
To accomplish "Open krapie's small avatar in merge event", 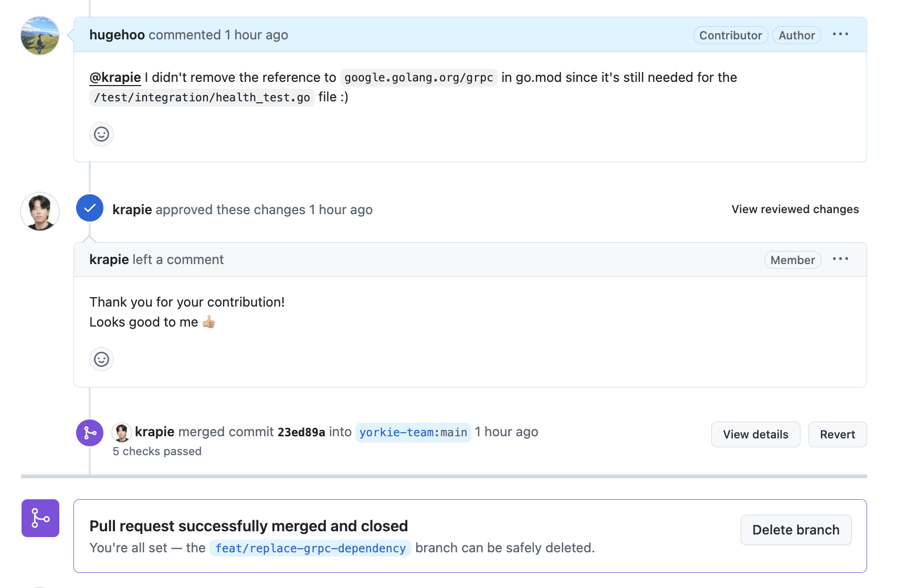I will [122, 432].
